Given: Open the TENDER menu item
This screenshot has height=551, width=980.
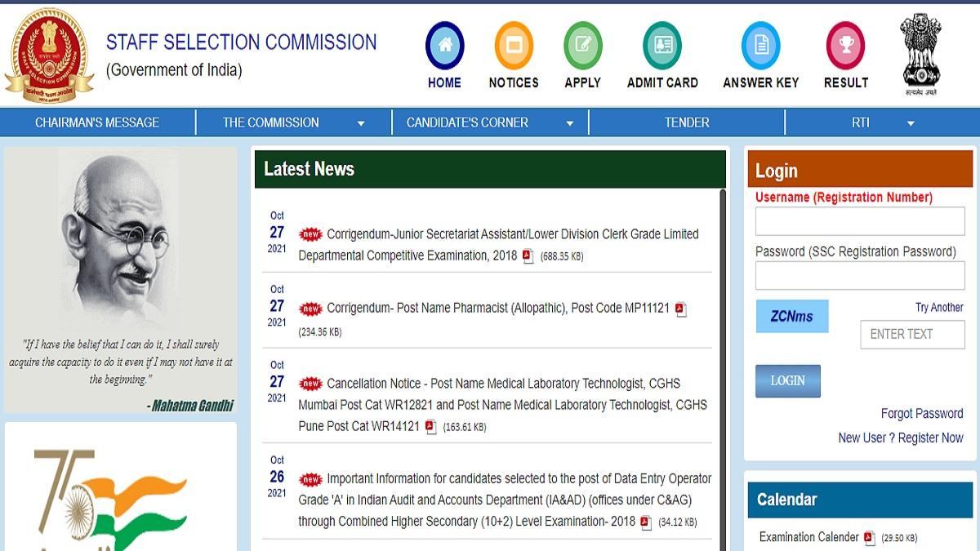Looking at the screenshot, I should tap(686, 122).
